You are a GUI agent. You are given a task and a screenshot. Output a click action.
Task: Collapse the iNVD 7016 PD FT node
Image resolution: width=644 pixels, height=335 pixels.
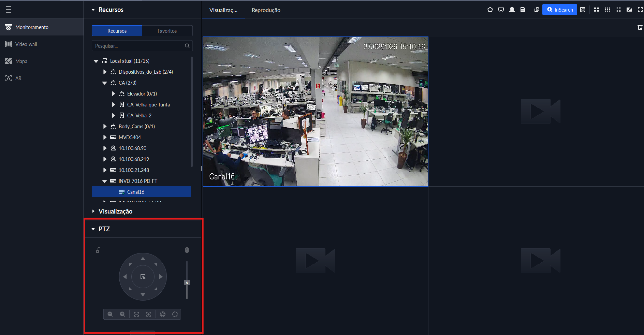[105, 181]
